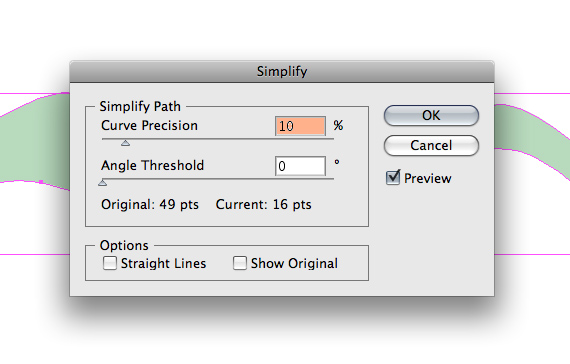Click the Curve Precision slider track's right end
The width and height of the screenshot is (570, 364).
[332, 139]
